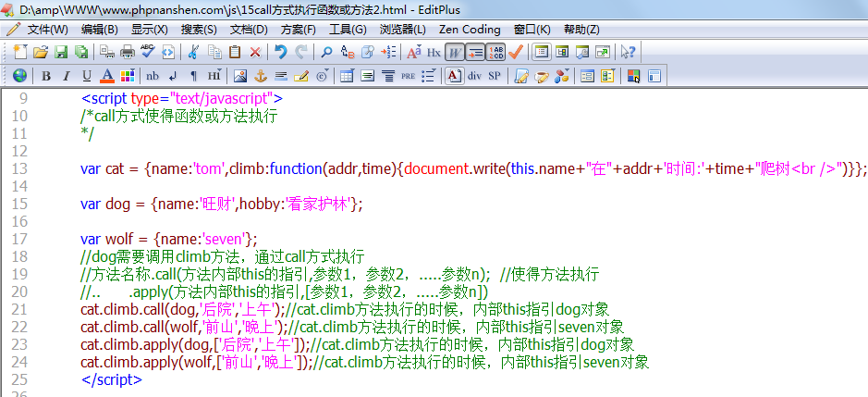Click the Go to Line icon
The width and height of the screenshot is (868, 397).
[x=388, y=52]
